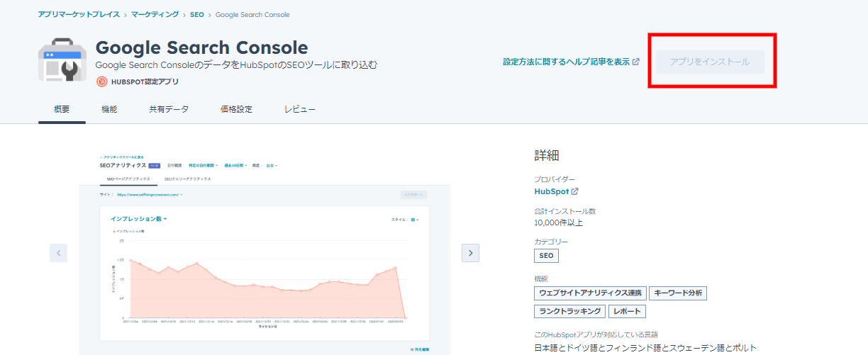
Task: Click the キーワード分析 feature tag
Action: tap(678, 293)
